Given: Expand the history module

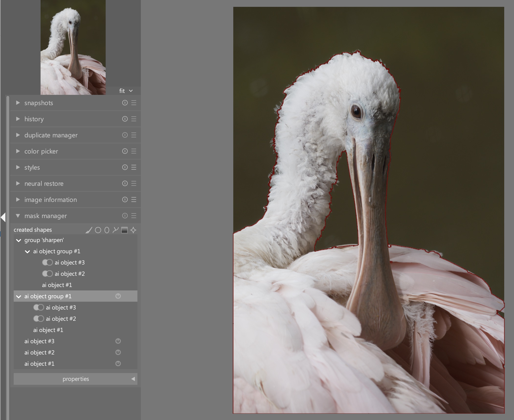Looking at the screenshot, I should (18, 119).
